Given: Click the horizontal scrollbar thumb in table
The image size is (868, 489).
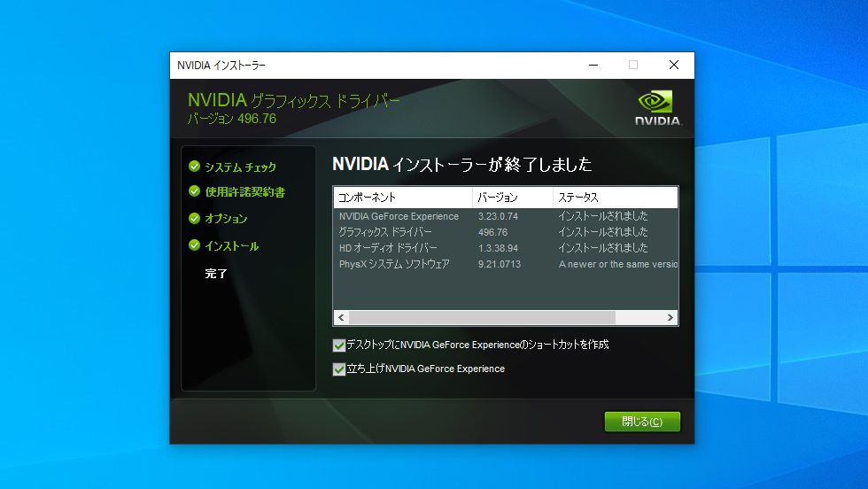Looking at the screenshot, I should pyautogui.click(x=482, y=317).
